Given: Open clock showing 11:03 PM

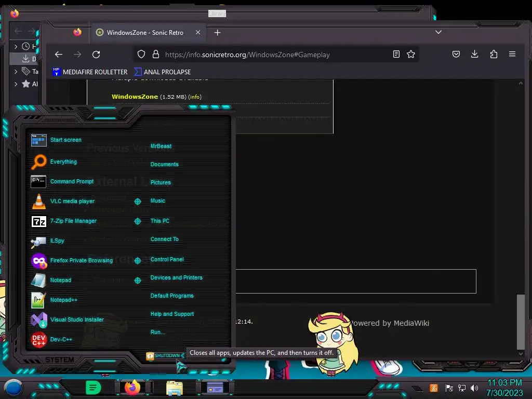Looking at the screenshot, I should coord(504,388).
